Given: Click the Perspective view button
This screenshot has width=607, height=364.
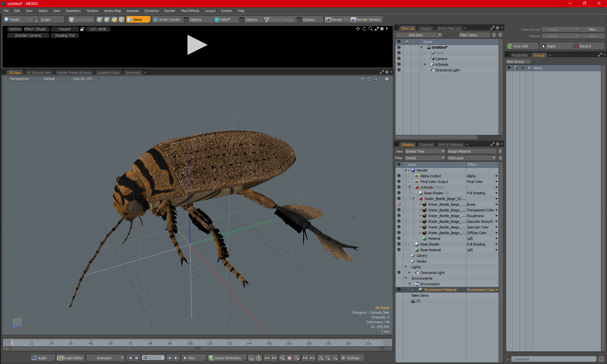Looking at the screenshot, I should (x=19, y=79).
